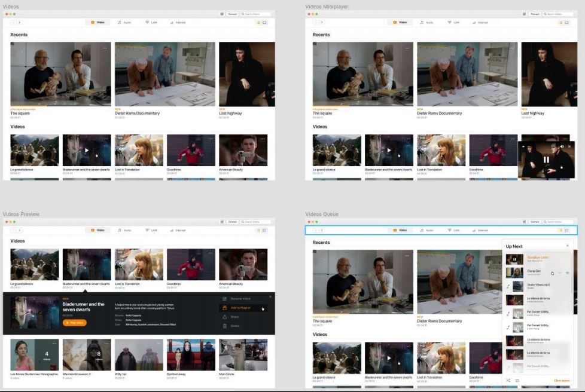Viewport: 585px width, 392px height.
Task: Open LAN tab in Videos Preview window
Action: pyautogui.click(x=151, y=230)
